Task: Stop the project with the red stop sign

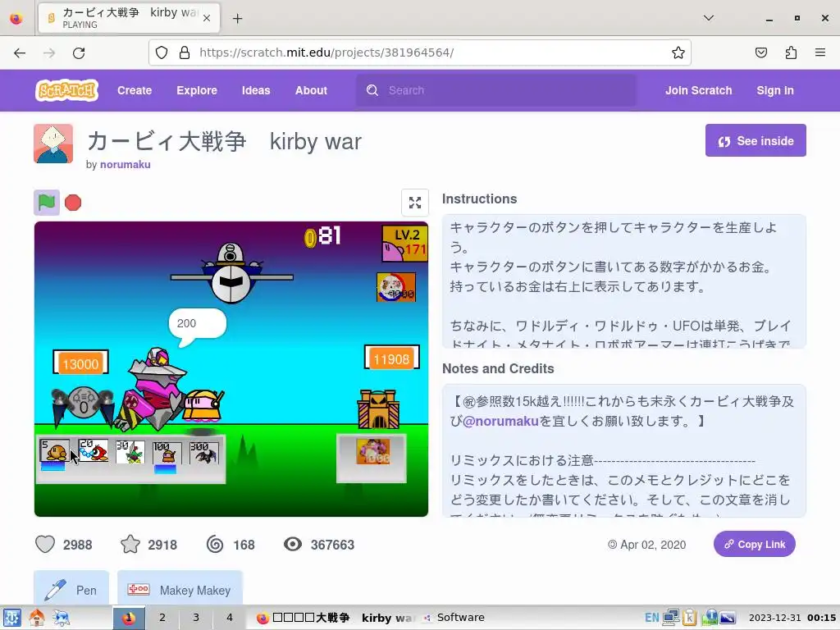Action: (73, 203)
